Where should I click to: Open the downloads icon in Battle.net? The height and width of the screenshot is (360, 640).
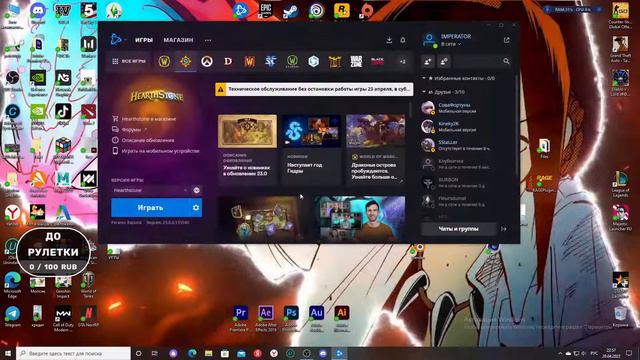point(389,40)
